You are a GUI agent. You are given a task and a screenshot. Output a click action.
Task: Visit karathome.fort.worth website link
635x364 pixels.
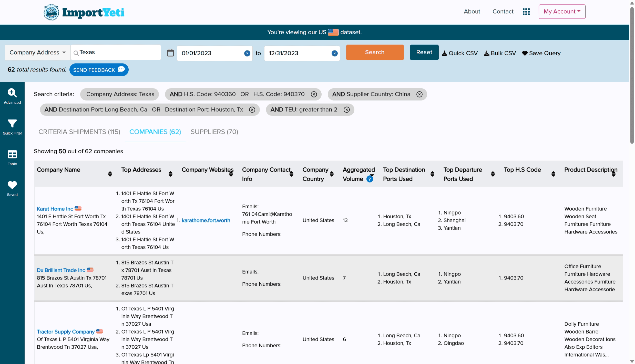coord(206,220)
